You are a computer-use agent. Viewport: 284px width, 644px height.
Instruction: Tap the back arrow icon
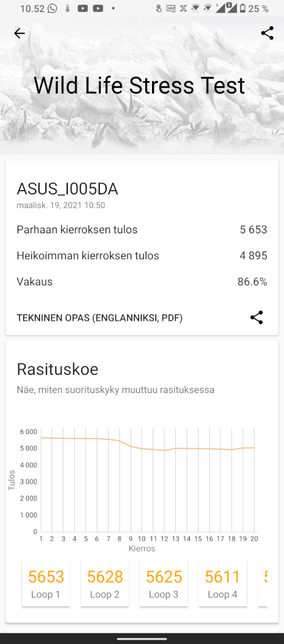coord(19,33)
